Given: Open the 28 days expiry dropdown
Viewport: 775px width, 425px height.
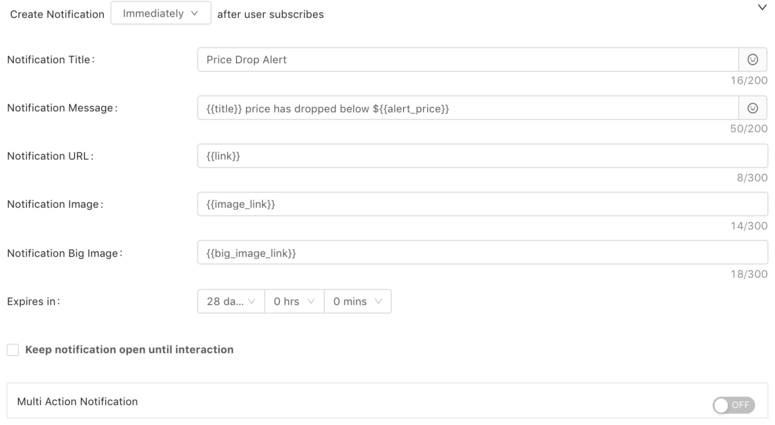Looking at the screenshot, I should click(231, 301).
